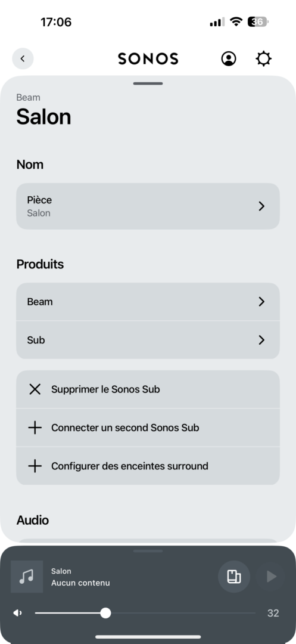
Task: Tap the plus icon for second Sonos Sub
Action: pos(35,428)
